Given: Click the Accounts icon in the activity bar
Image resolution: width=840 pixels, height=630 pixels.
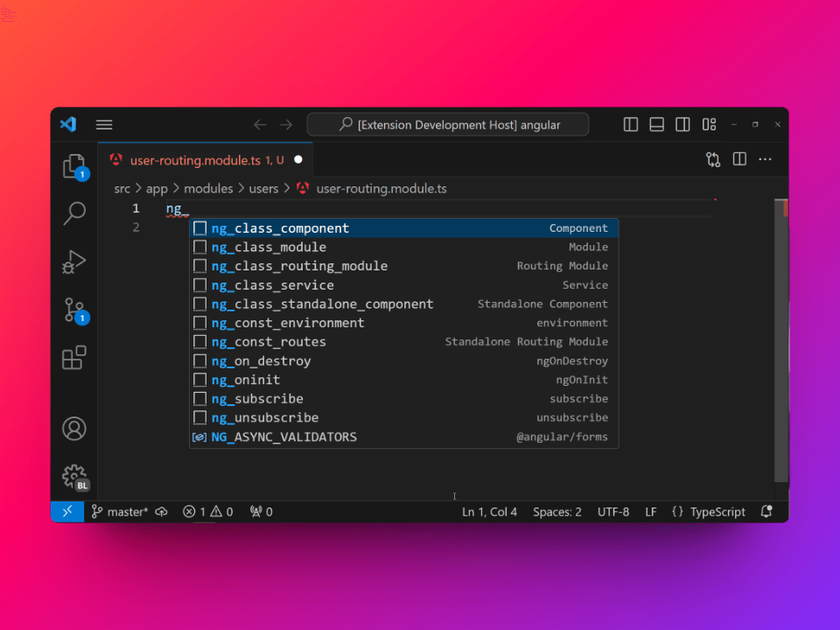Looking at the screenshot, I should [x=73, y=428].
